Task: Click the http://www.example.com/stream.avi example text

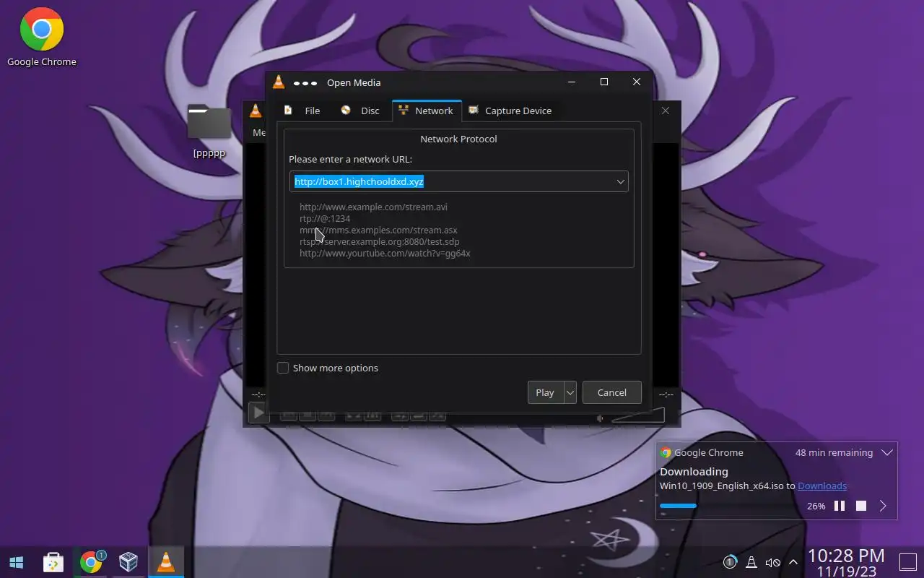Action: click(373, 207)
